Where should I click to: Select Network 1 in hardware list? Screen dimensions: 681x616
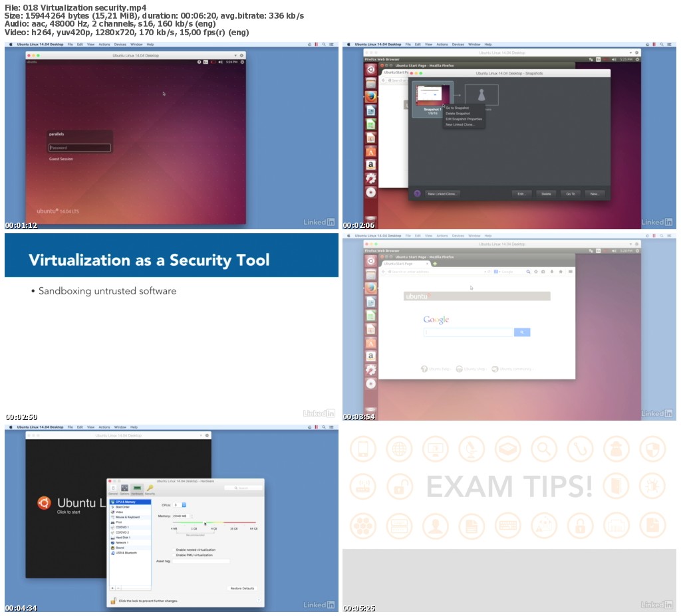(x=130, y=543)
